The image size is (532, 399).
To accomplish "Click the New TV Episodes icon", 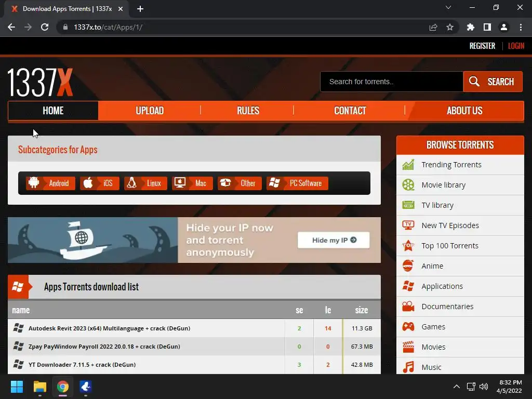I will pos(408,225).
